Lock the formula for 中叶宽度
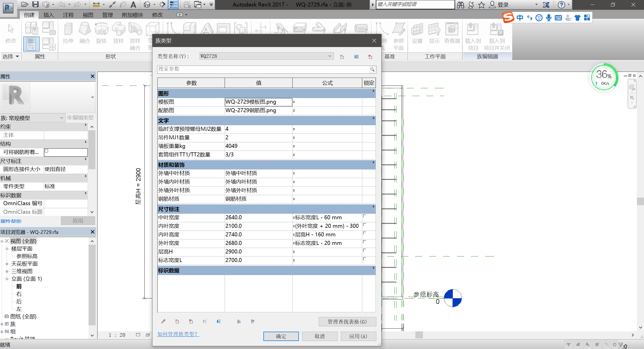This screenshot has width=644, height=349. click(365, 216)
